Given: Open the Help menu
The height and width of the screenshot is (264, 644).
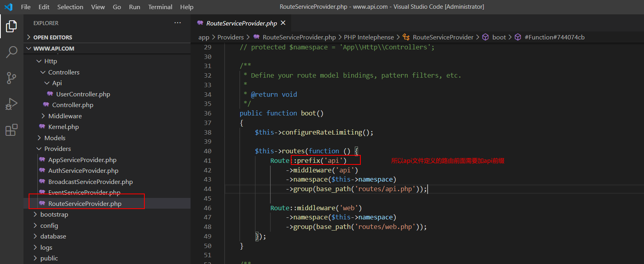Looking at the screenshot, I should point(187,7).
